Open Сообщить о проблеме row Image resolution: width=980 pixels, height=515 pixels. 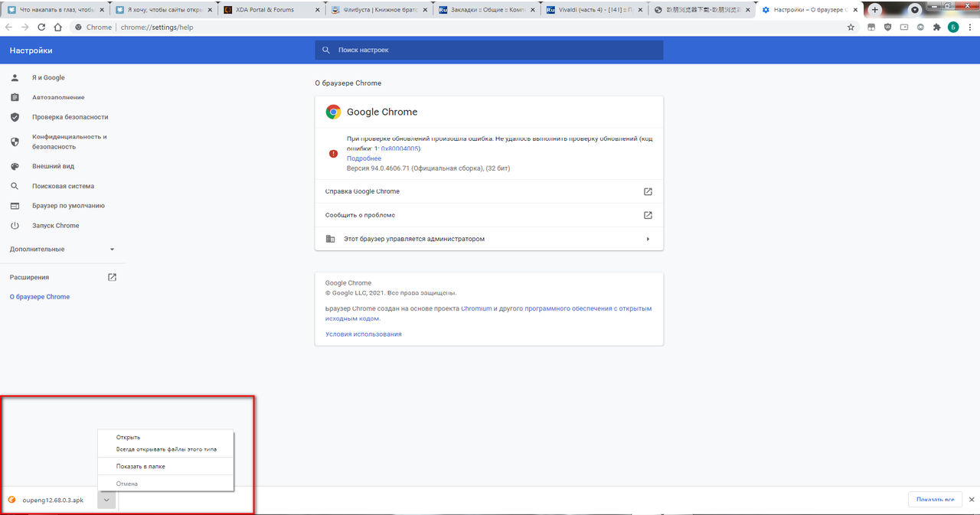488,215
